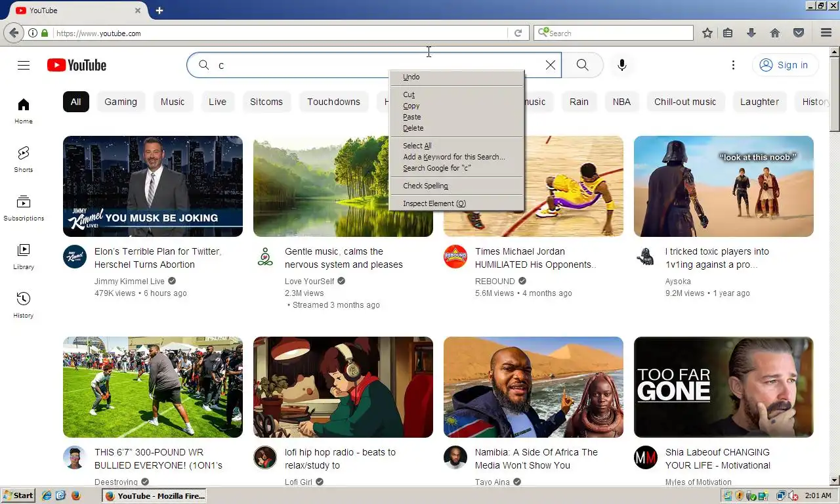Choose Cut in the context menu
840x504 pixels.
click(457, 94)
